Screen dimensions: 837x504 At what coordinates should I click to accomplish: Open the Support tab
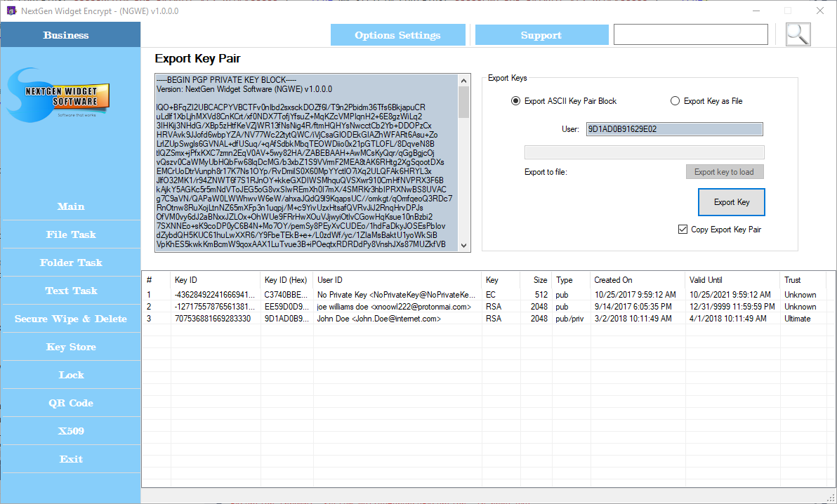pos(541,34)
